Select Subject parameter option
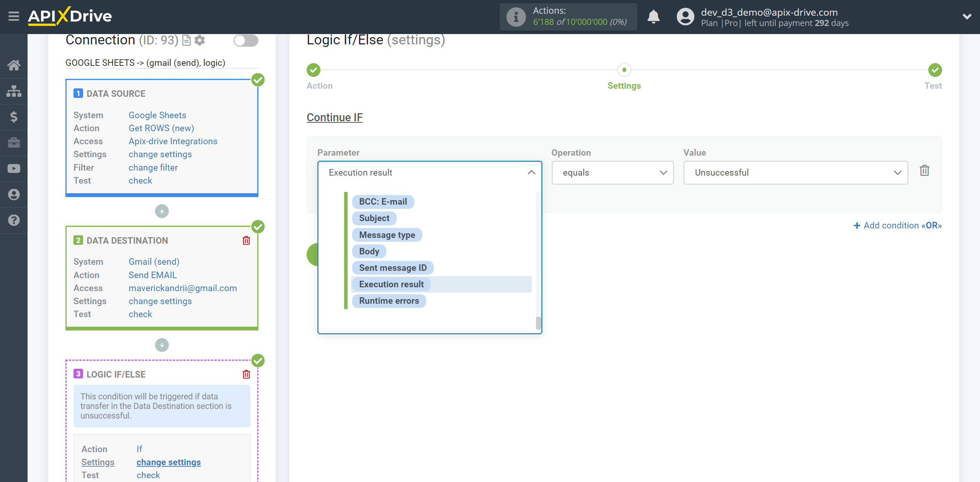This screenshot has height=482, width=980. click(374, 218)
